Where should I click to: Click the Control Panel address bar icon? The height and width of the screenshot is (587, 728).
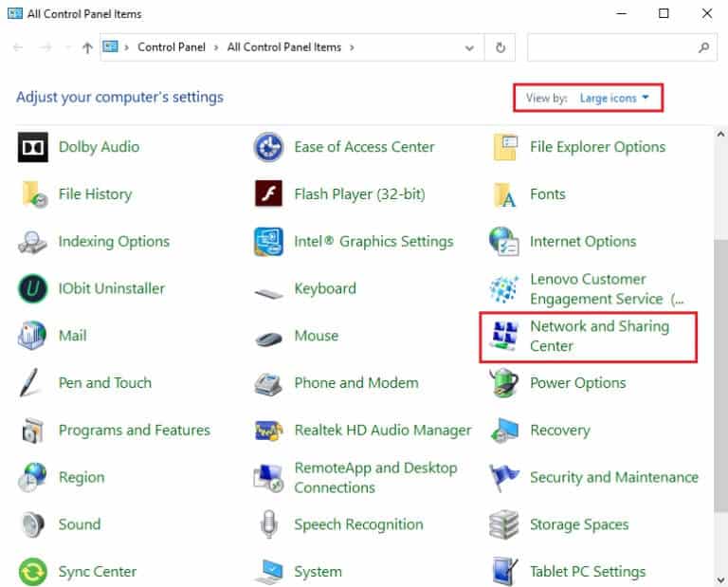111,46
